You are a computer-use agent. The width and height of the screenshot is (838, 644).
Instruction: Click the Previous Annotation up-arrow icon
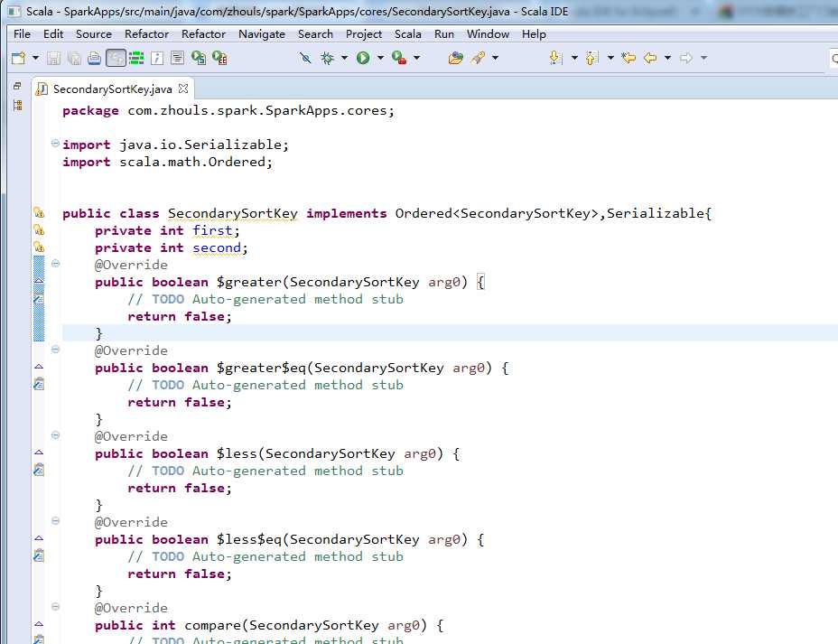pos(591,58)
